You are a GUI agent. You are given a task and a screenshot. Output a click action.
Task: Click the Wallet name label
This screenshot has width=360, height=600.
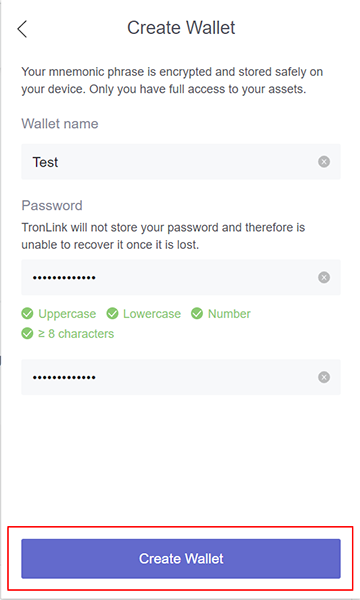point(60,124)
